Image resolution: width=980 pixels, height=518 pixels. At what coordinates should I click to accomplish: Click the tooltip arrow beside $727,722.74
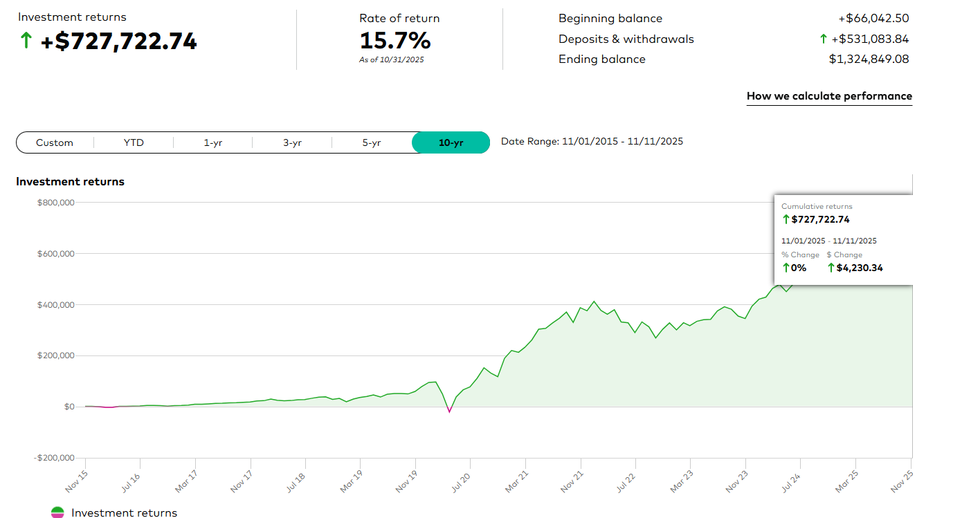pos(786,219)
